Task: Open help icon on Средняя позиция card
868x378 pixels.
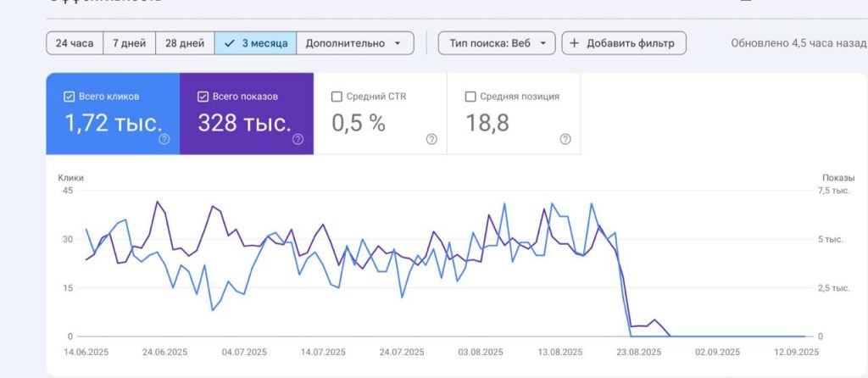Action: point(565,140)
